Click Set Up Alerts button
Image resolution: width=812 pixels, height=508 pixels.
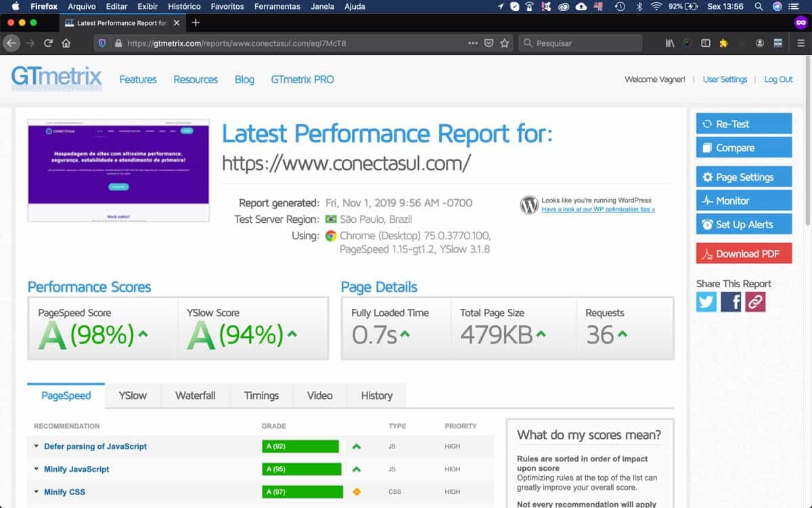click(744, 224)
